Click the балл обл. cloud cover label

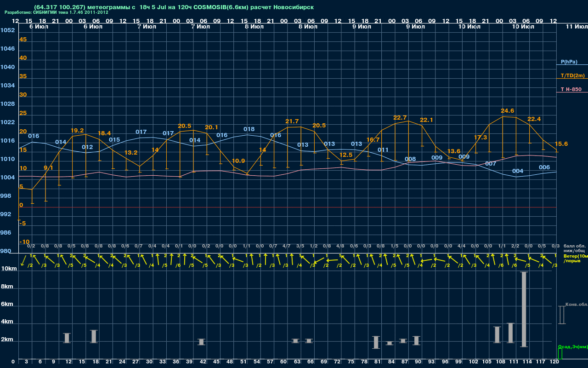click(574, 246)
